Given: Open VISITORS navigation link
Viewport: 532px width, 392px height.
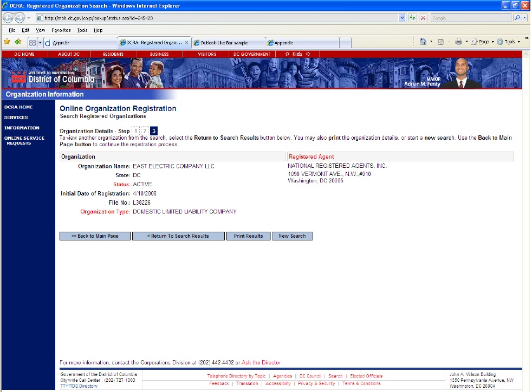Looking at the screenshot, I should click(207, 54).
